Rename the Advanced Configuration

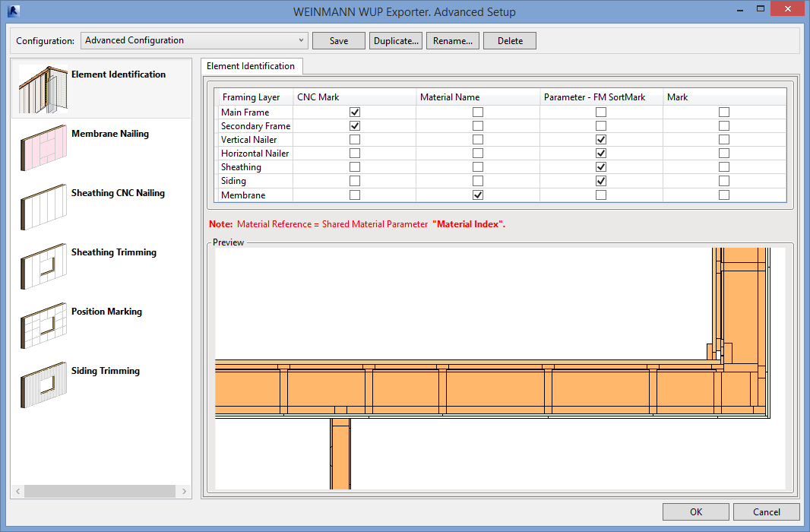pos(452,40)
